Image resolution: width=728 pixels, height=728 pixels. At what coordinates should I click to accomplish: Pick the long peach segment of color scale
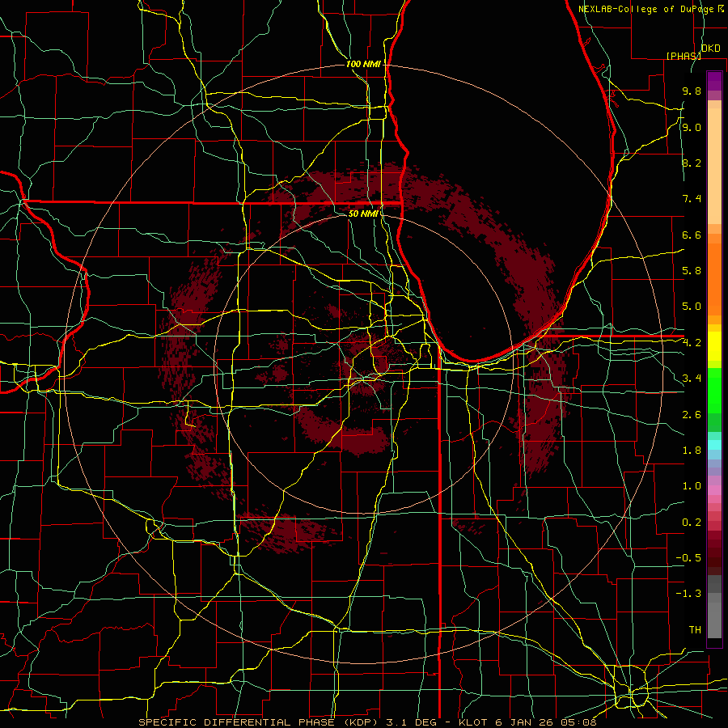[714, 166]
